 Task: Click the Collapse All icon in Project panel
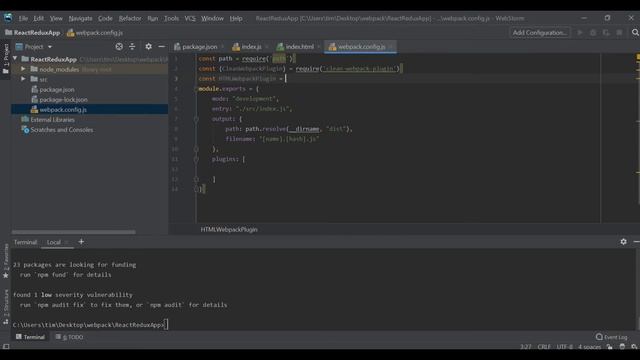coord(132,47)
